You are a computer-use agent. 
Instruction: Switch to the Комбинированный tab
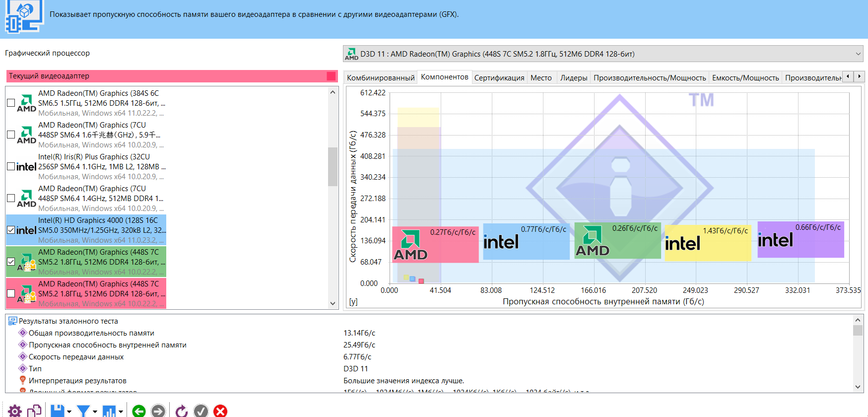pos(381,77)
